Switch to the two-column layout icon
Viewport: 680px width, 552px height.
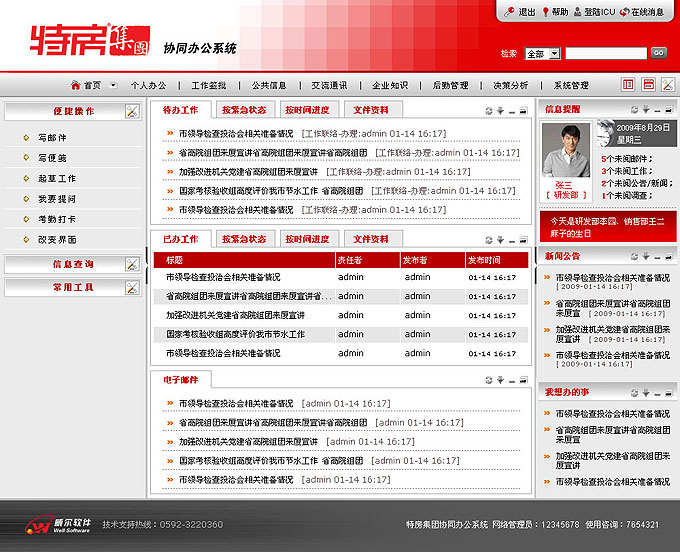point(628,86)
